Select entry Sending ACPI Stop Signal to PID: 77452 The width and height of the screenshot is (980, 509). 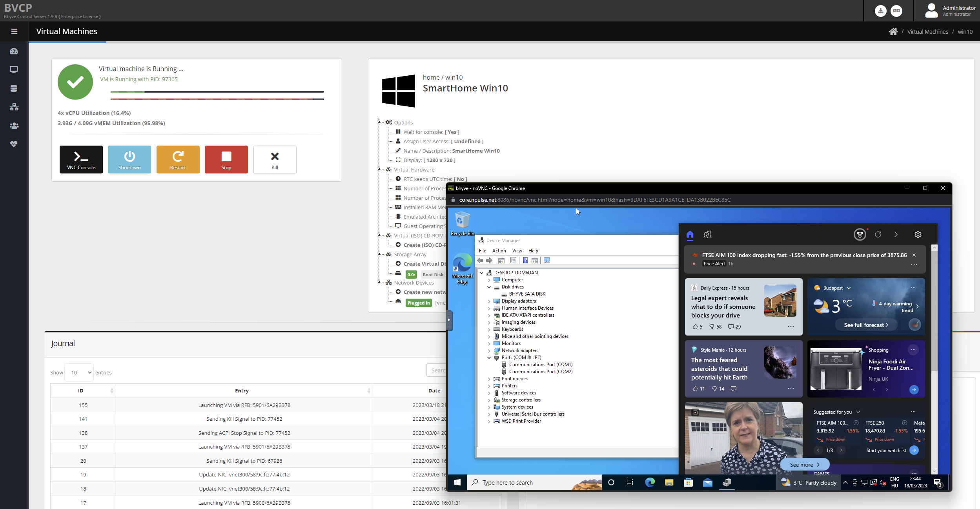pos(244,433)
